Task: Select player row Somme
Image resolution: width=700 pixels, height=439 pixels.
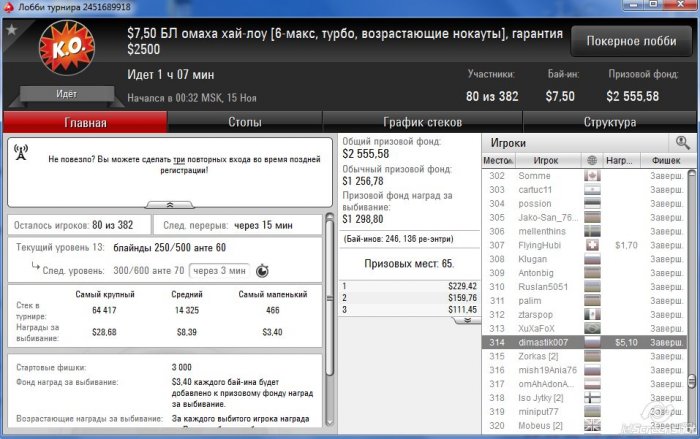Action: point(583,176)
